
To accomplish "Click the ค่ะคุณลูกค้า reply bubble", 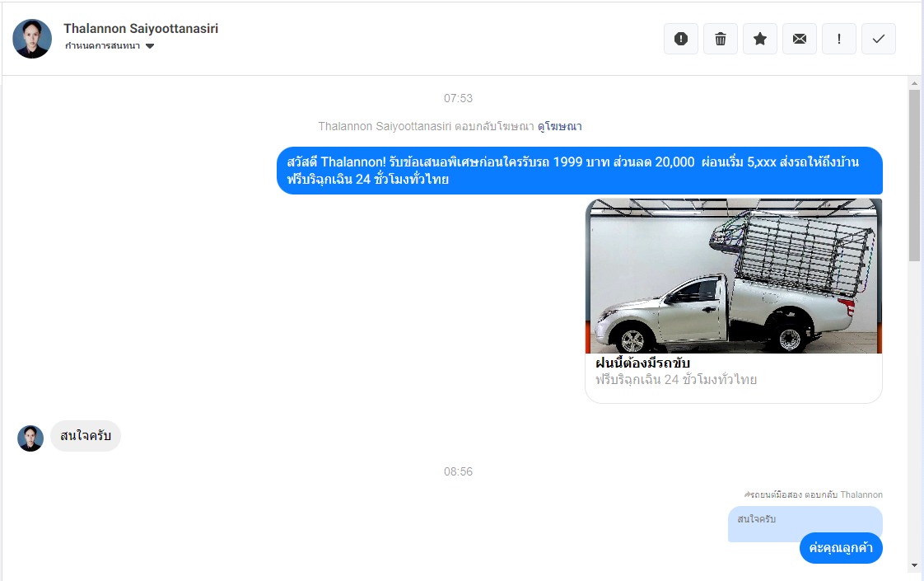I will point(841,548).
